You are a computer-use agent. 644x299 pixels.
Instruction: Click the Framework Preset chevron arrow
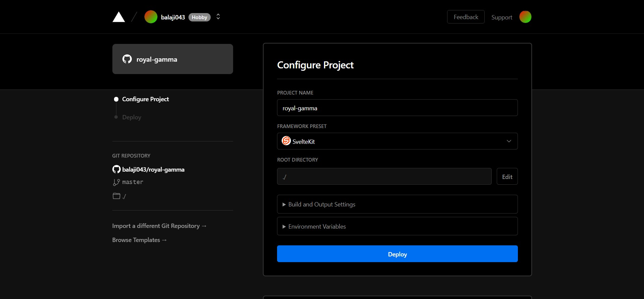coord(509,141)
